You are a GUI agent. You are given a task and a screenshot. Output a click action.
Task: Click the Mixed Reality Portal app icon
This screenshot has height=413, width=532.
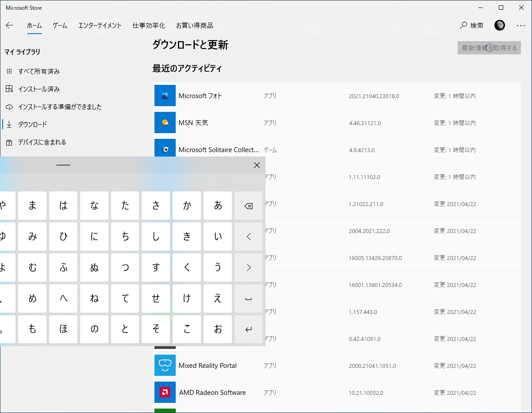pyautogui.click(x=165, y=365)
